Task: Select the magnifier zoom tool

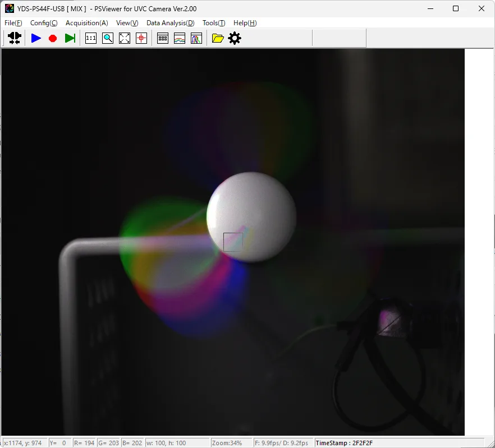Action: [x=108, y=38]
